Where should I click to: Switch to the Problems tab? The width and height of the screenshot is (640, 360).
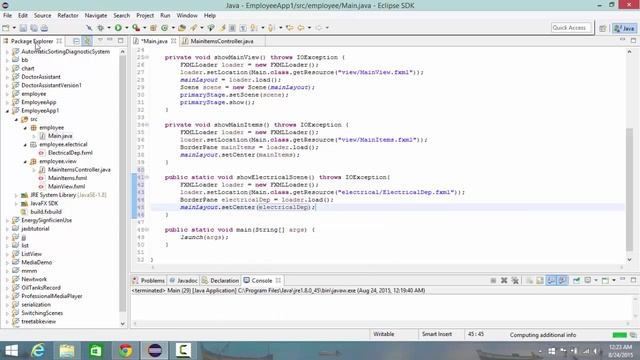149,280
